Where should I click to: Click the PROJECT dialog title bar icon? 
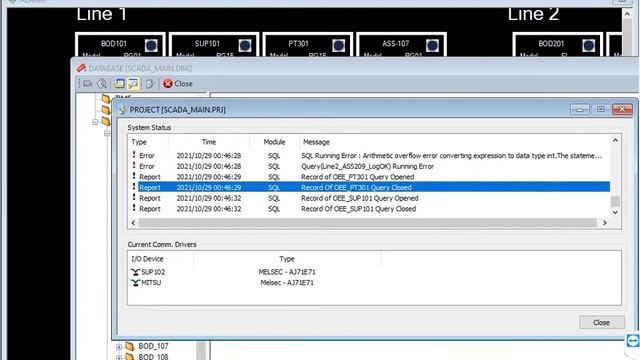click(122, 109)
